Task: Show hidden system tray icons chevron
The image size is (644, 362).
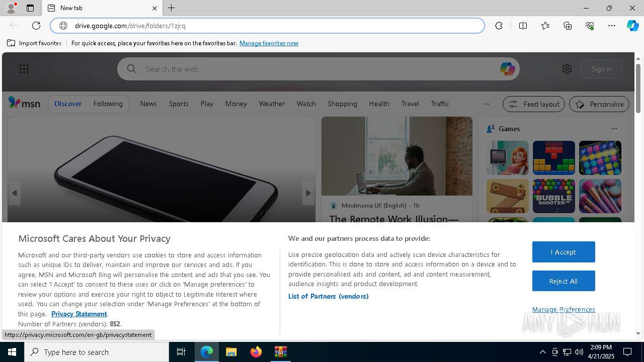Action: (x=542, y=352)
